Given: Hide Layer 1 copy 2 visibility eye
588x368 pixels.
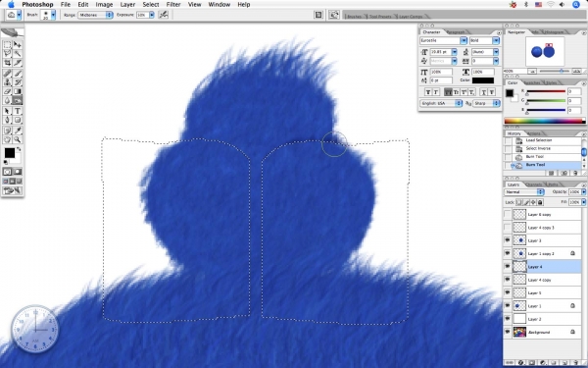Looking at the screenshot, I should click(508, 253).
